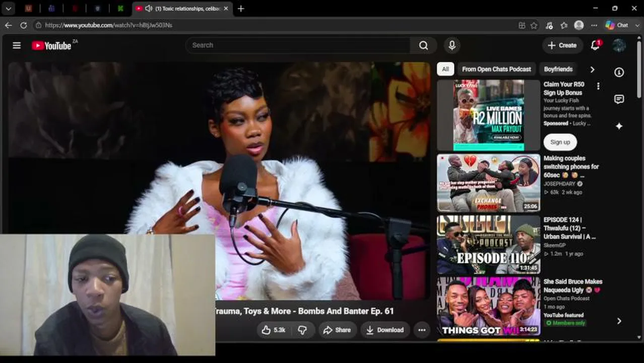Click the Share arrow button
This screenshot has height=363, width=644.
click(x=337, y=330)
